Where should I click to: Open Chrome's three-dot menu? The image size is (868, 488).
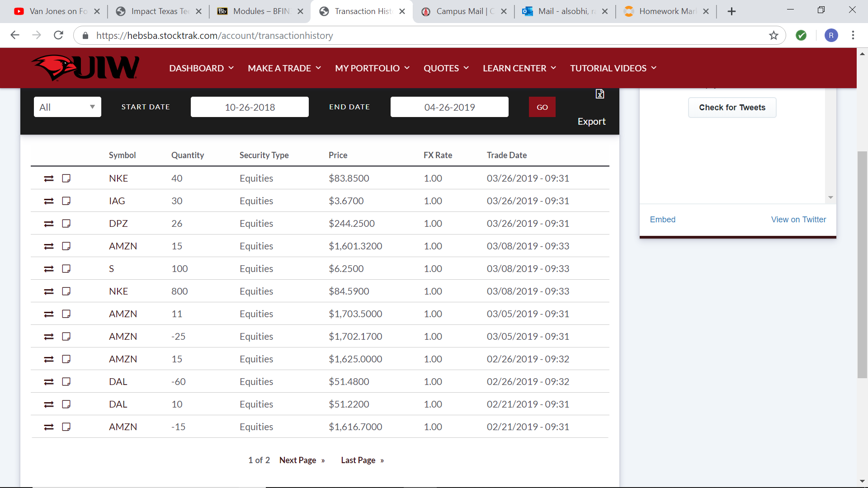[853, 35]
